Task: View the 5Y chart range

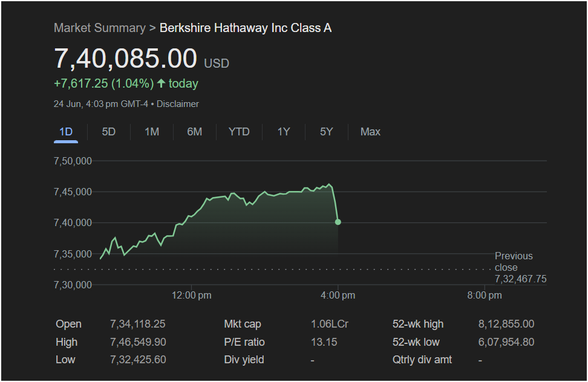Action: (x=326, y=132)
